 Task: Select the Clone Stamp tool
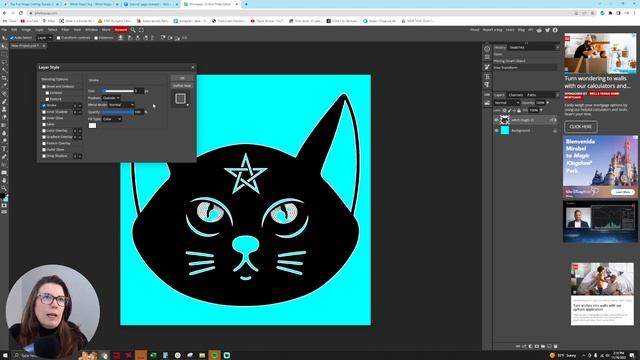[4, 109]
